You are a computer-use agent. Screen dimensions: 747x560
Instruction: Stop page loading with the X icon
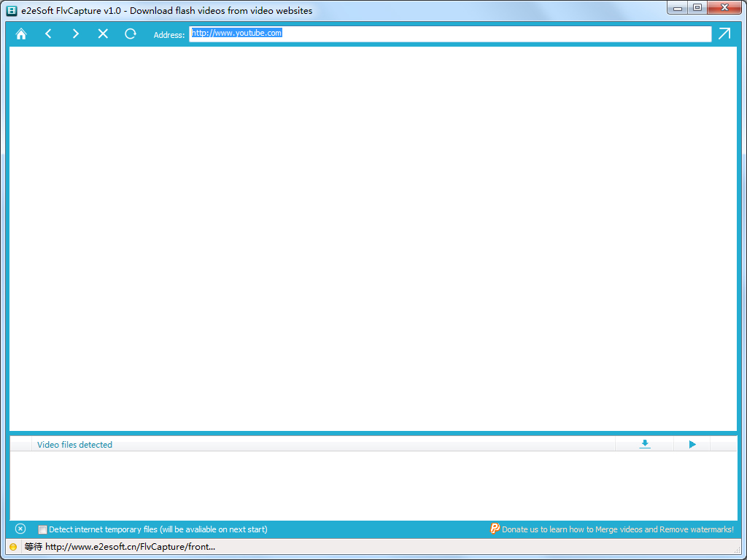click(103, 34)
